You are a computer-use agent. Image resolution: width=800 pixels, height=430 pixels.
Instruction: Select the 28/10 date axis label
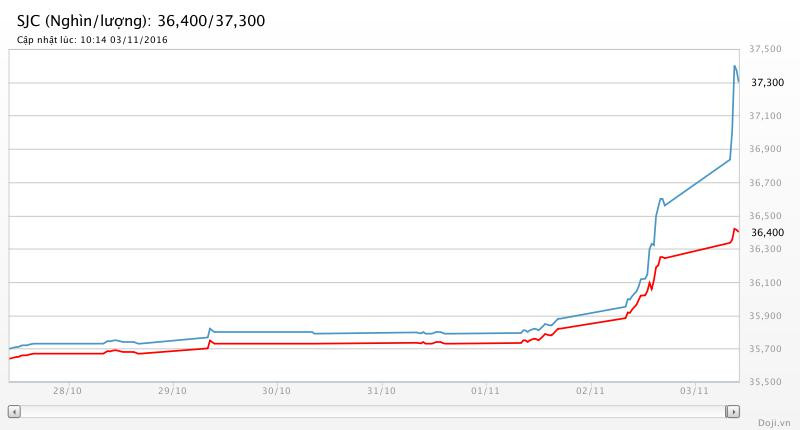[68, 390]
